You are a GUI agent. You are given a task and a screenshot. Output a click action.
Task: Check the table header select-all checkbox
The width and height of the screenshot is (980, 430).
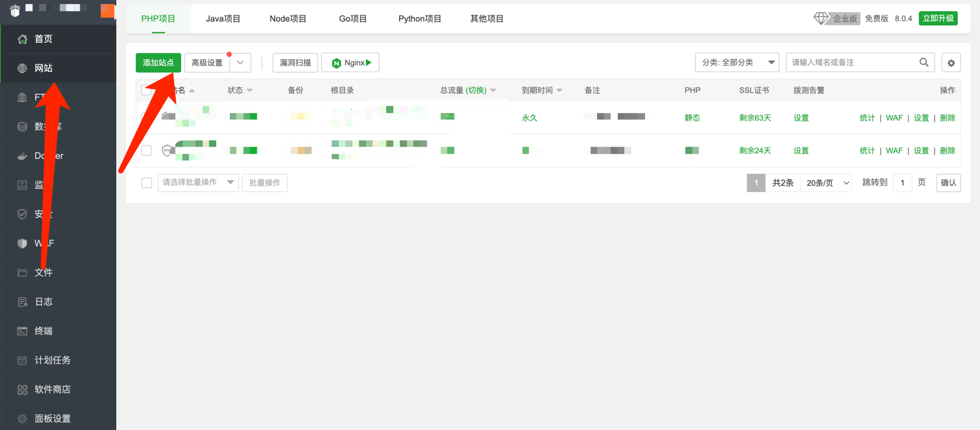point(147,90)
